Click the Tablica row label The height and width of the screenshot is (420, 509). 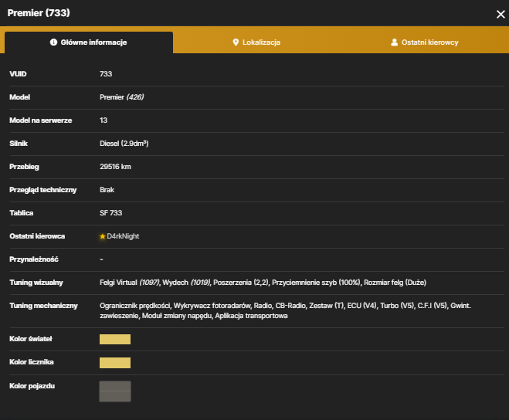21,213
